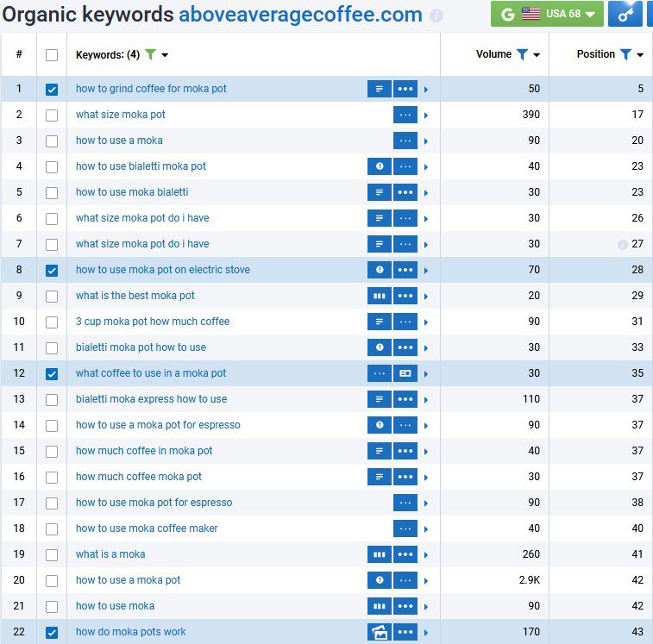
Task: Click question-mark icon for 'bialetti moka pot how to use'
Action: pos(380,347)
